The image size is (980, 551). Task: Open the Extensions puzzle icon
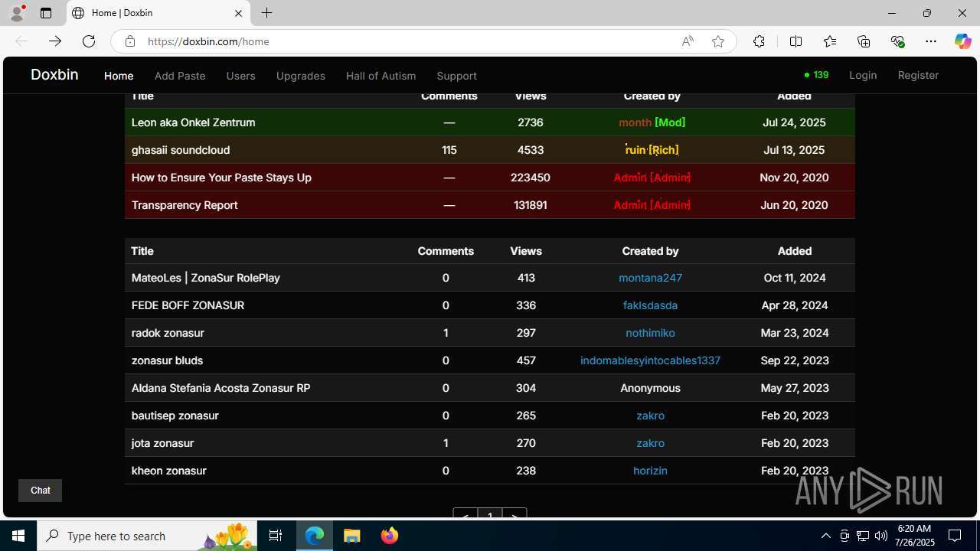[x=759, y=41]
